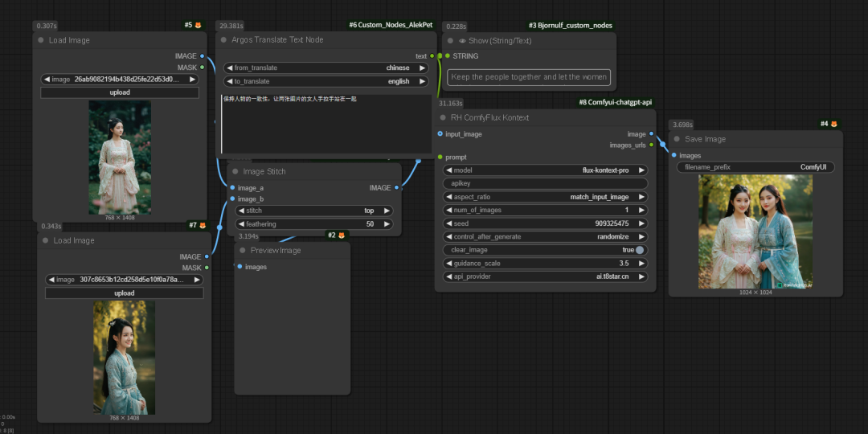The width and height of the screenshot is (868, 434).
Task: Click the #8 Comfyui-chatgpt-api badge
Action: [616, 102]
